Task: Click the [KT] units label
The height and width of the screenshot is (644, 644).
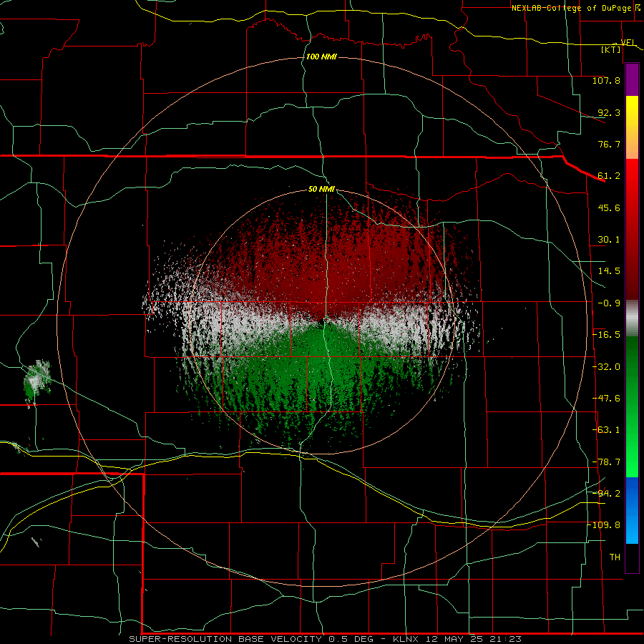Action: pos(611,49)
